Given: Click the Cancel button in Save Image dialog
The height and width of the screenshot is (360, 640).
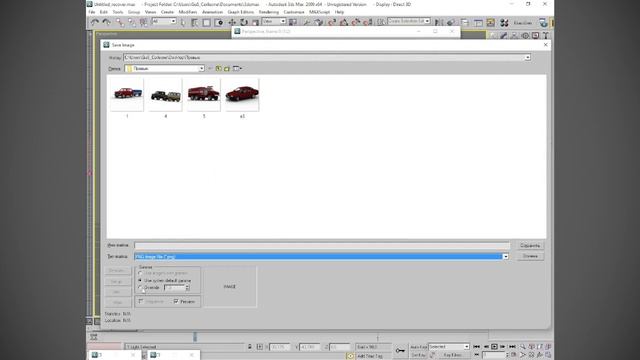Looking at the screenshot, I should point(530,256).
